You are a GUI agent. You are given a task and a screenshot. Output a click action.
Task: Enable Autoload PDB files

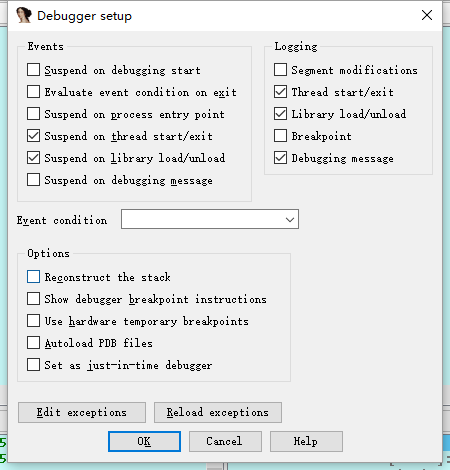33,343
